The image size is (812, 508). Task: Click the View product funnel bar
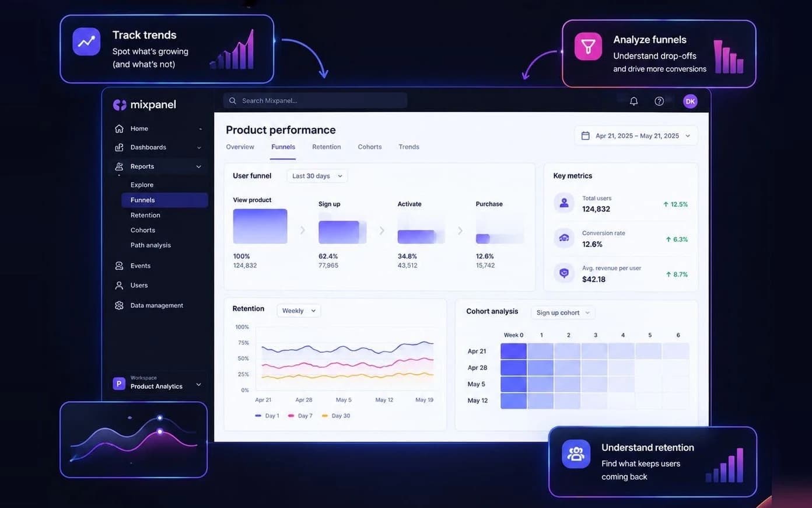click(260, 226)
